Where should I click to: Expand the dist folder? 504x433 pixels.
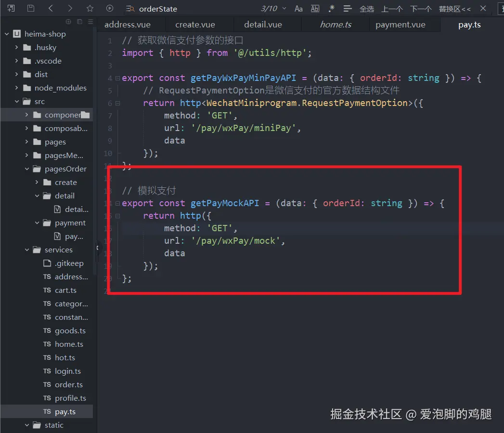[x=17, y=74]
